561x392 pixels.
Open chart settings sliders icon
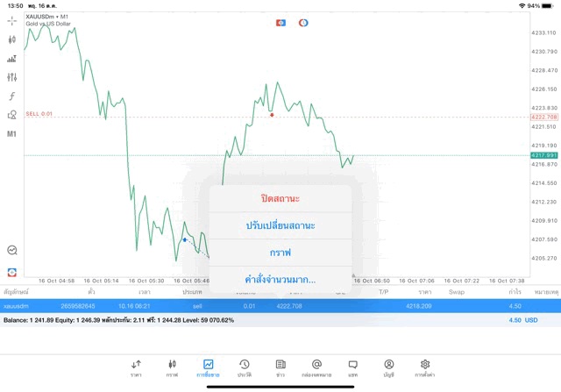pos(12,77)
